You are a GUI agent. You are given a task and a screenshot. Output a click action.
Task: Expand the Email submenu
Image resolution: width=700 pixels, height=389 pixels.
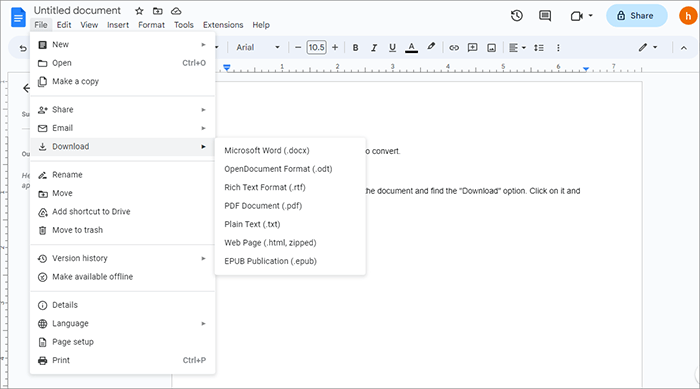(122, 128)
